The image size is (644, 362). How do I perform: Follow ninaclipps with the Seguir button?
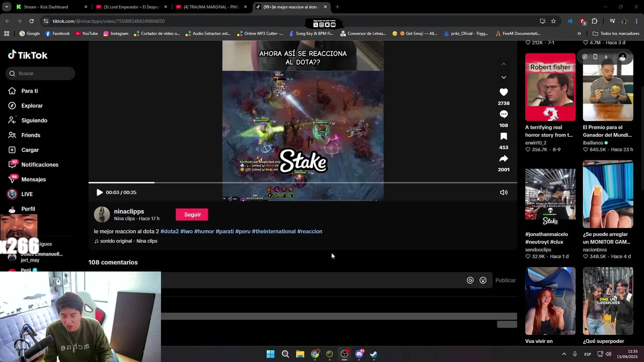[x=192, y=215]
